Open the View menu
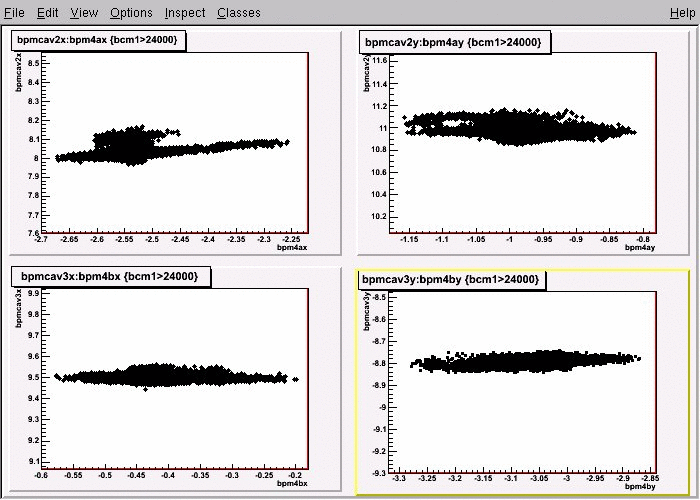Screen dimensions: 700x500 (x=84, y=12)
